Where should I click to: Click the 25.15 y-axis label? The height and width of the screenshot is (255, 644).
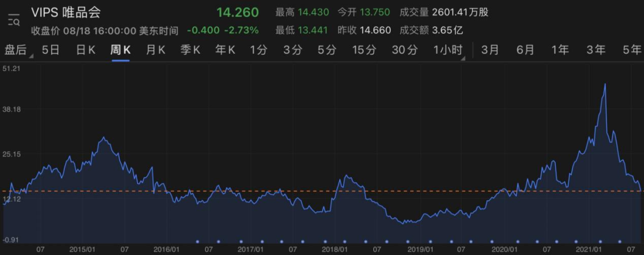click(x=11, y=154)
